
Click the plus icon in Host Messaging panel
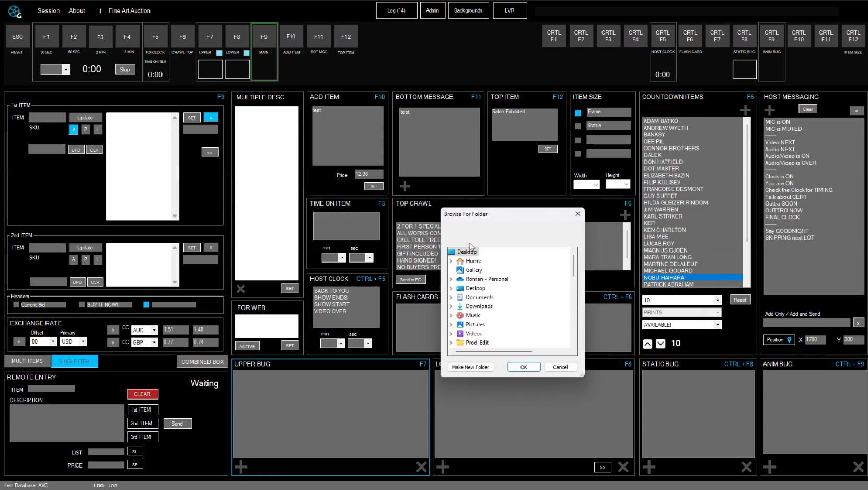(769, 110)
